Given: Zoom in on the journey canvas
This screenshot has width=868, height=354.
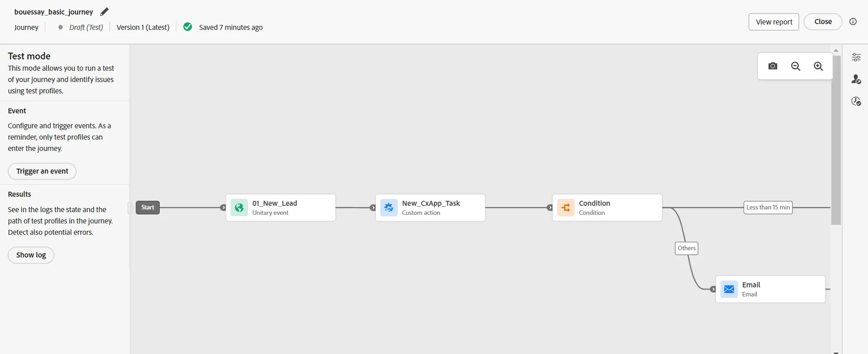Looking at the screenshot, I should pos(818,66).
